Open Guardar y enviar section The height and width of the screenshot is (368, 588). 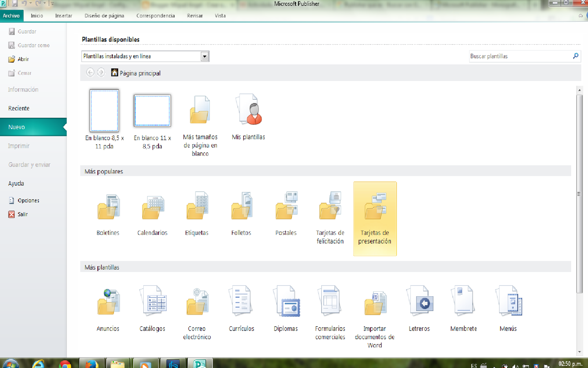pyautogui.click(x=29, y=164)
